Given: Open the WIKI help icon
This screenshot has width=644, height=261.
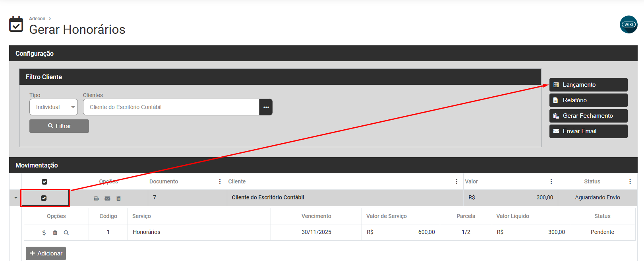Looking at the screenshot, I should (x=629, y=24).
